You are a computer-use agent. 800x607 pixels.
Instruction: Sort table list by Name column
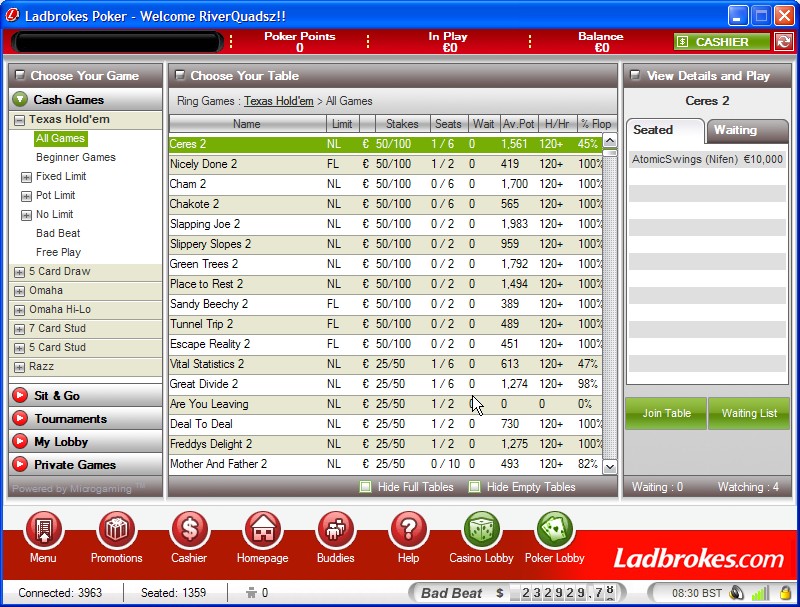click(247, 123)
